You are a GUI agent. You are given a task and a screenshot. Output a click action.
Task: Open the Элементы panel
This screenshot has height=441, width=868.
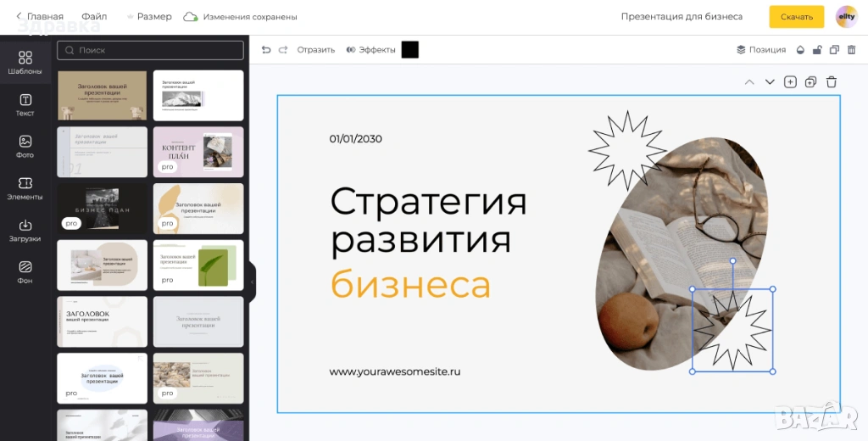point(25,188)
